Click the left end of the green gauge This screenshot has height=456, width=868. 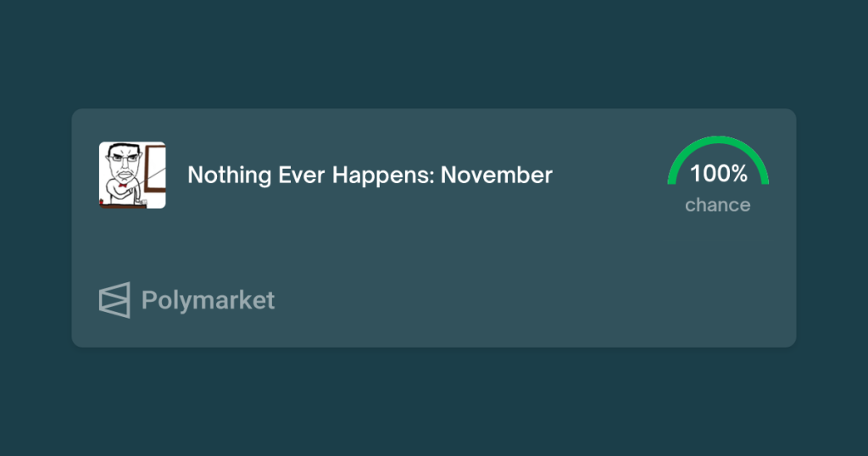[x=673, y=178]
